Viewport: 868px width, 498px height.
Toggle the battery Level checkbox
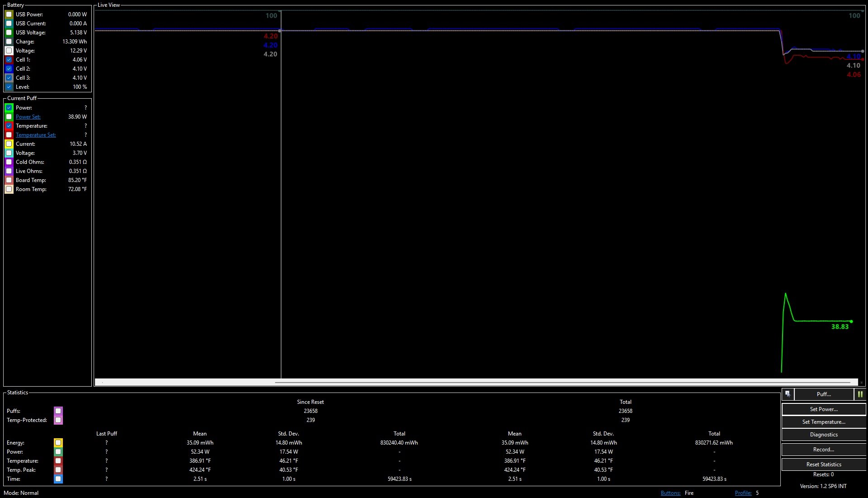pyautogui.click(x=9, y=87)
